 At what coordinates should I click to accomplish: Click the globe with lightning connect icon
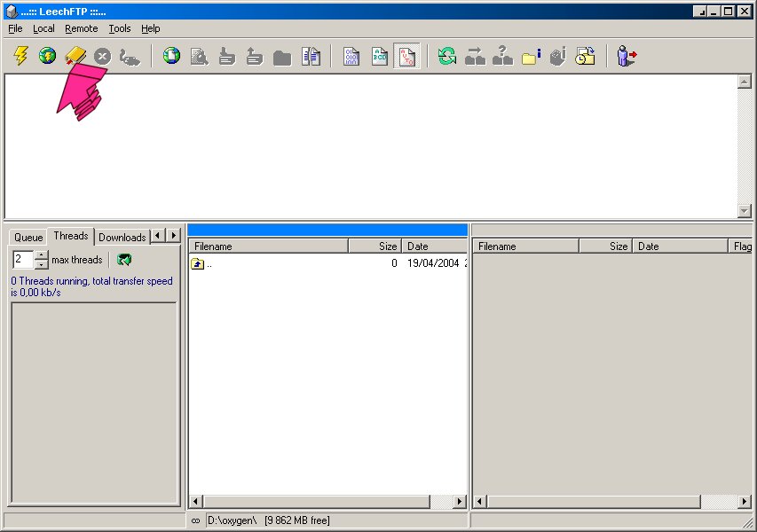(x=47, y=56)
